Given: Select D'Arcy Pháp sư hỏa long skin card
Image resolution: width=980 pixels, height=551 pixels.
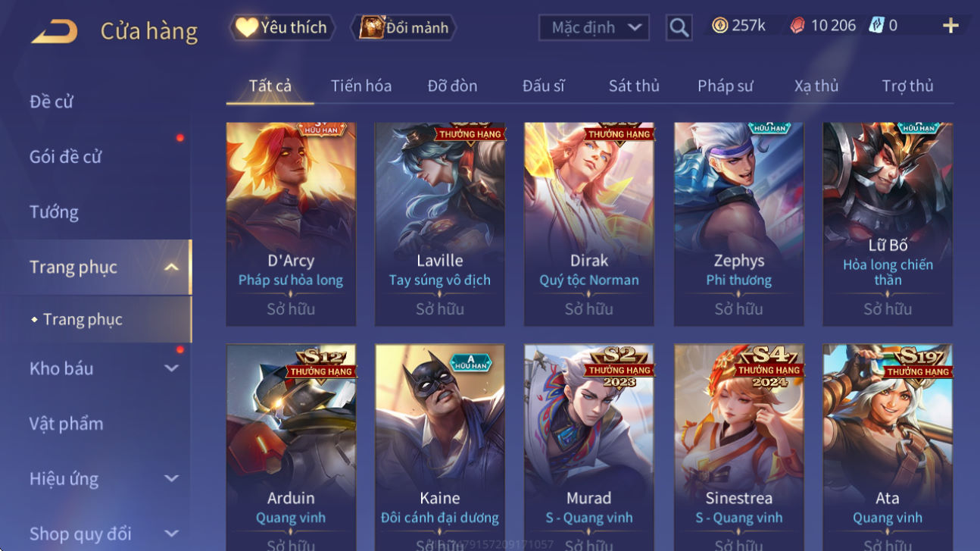Looking at the screenshot, I should coord(291,224).
